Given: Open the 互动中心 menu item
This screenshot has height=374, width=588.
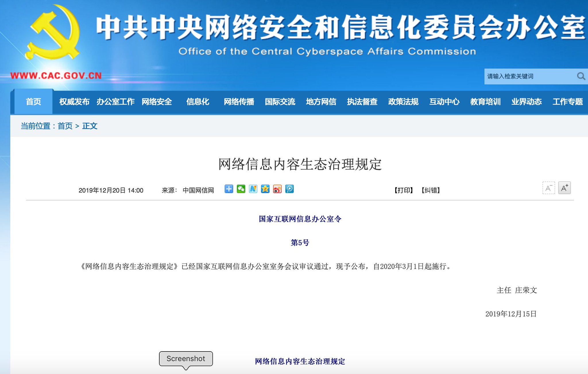Looking at the screenshot, I should [444, 102].
